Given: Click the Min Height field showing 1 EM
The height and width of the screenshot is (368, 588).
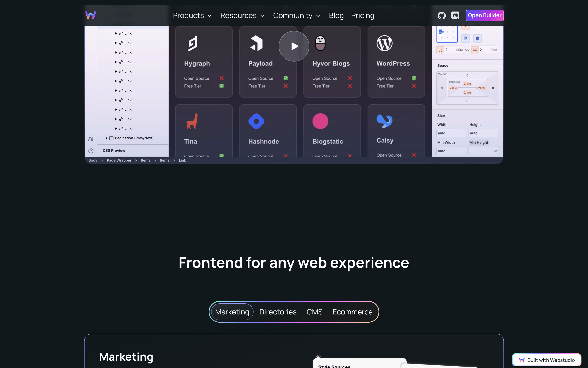Looking at the screenshot, I should tap(483, 151).
